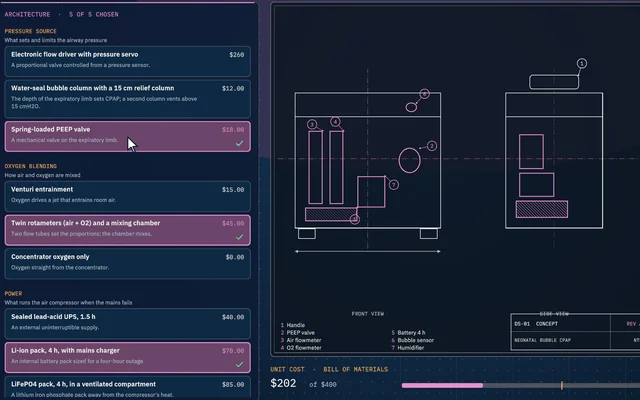
Task: Click legend entry '3 Air flowmeter'
Action: tap(301, 340)
